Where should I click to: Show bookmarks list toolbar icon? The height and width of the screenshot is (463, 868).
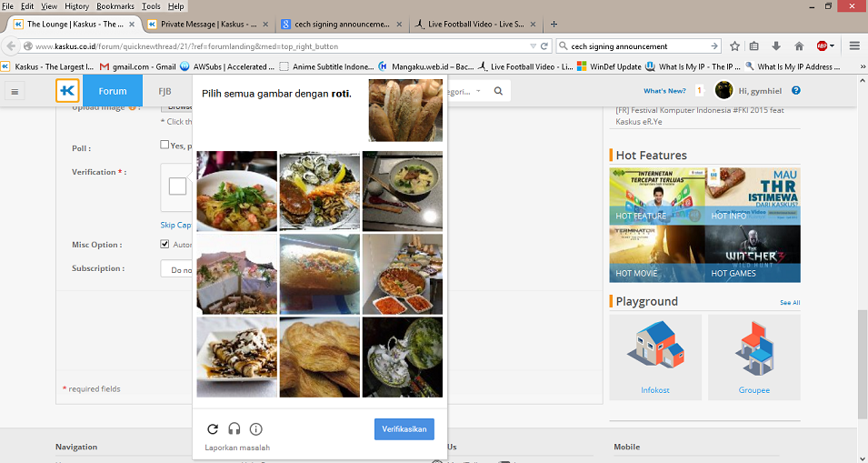[x=754, y=46]
